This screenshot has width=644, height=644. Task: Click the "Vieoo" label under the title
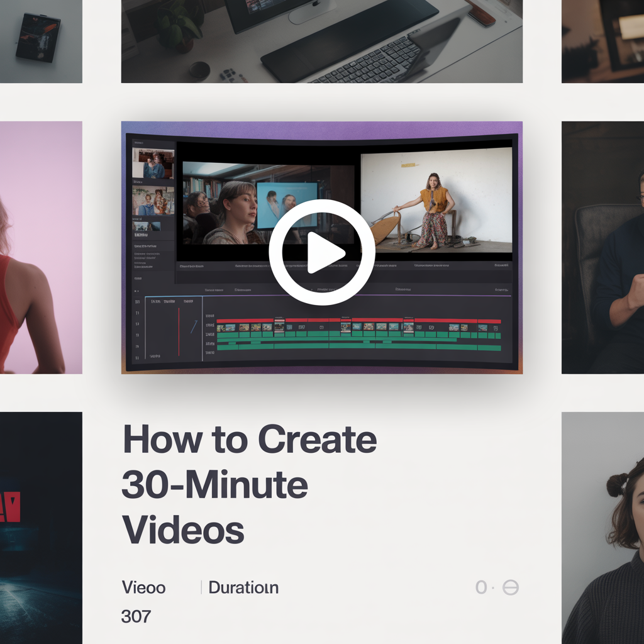(x=143, y=588)
